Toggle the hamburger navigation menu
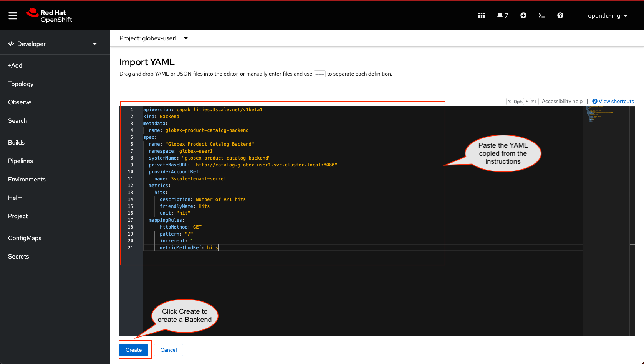 pyautogui.click(x=13, y=16)
